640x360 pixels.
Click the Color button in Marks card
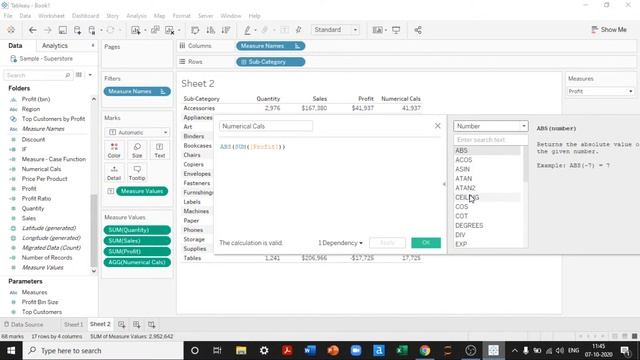pyautogui.click(x=114, y=151)
